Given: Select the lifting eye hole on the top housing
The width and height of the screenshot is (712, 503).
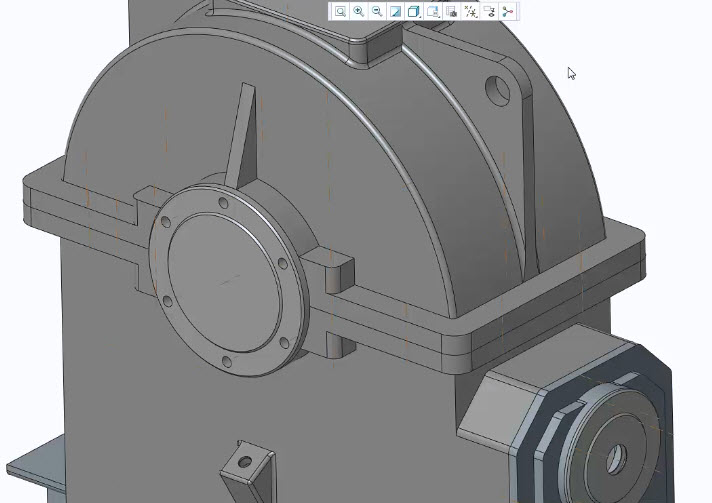Looking at the screenshot, I should pos(498,91).
